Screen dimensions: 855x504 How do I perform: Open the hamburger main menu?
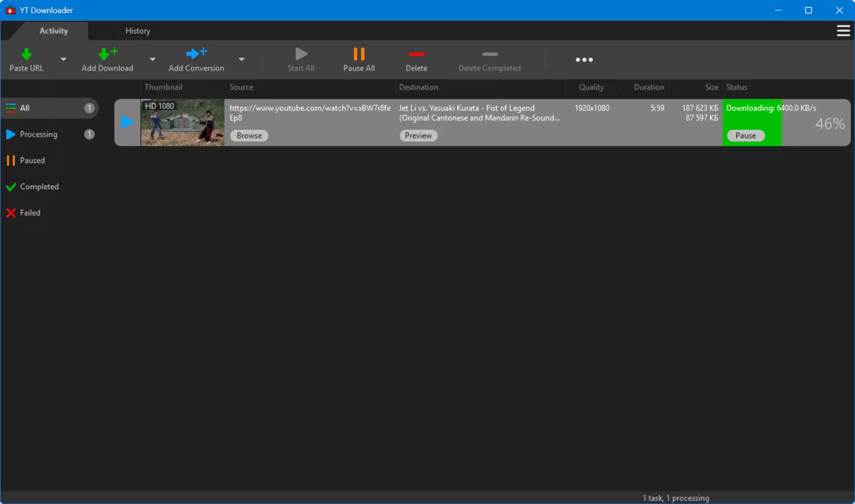point(843,31)
